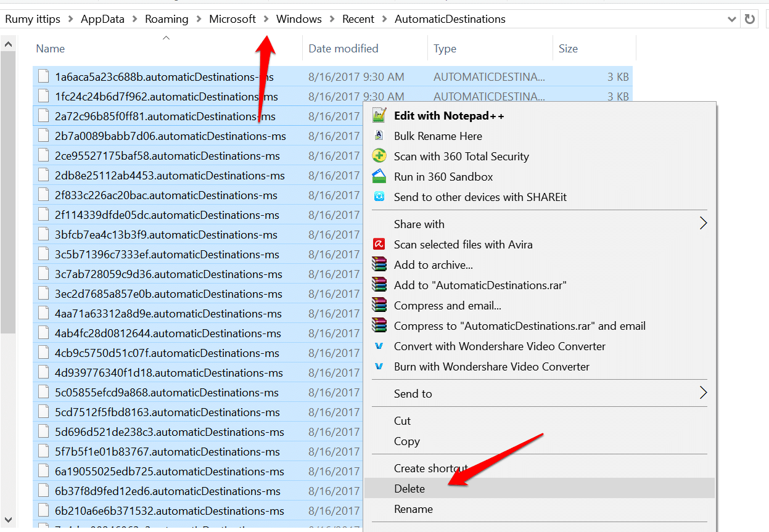Click file icon of 5f7b5f1e01b83767.automaticDestinations-ms
769x532 pixels.
pyautogui.click(x=43, y=451)
